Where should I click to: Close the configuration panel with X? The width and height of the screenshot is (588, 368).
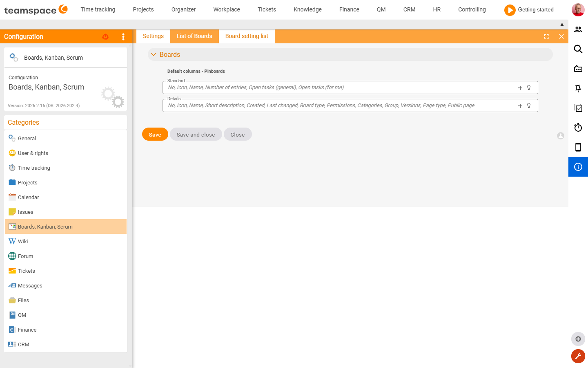point(561,36)
